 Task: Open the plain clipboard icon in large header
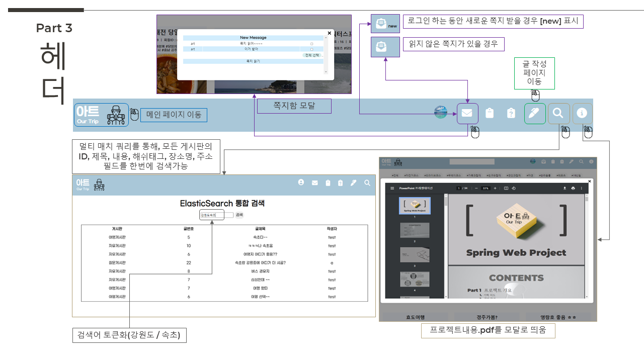pyautogui.click(x=490, y=113)
